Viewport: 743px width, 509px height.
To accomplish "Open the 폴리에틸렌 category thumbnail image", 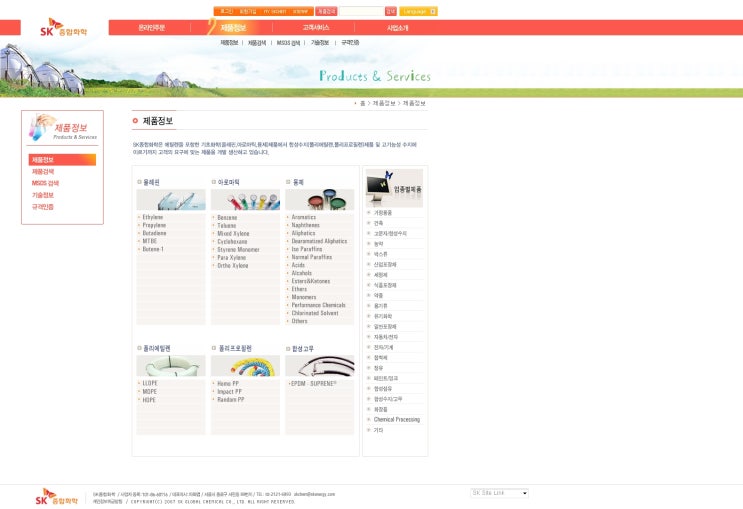I will (x=171, y=365).
